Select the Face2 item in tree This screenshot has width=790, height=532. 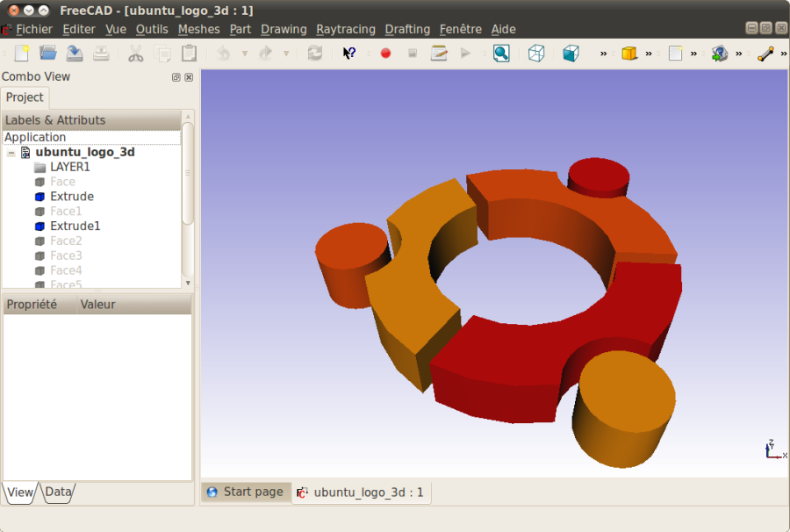point(66,241)
